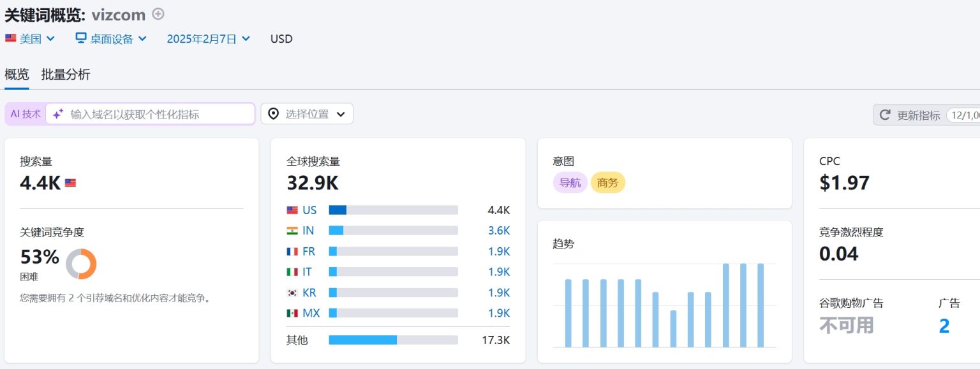
Task: Click the 导航 intent tag
Action: point(570,183)
